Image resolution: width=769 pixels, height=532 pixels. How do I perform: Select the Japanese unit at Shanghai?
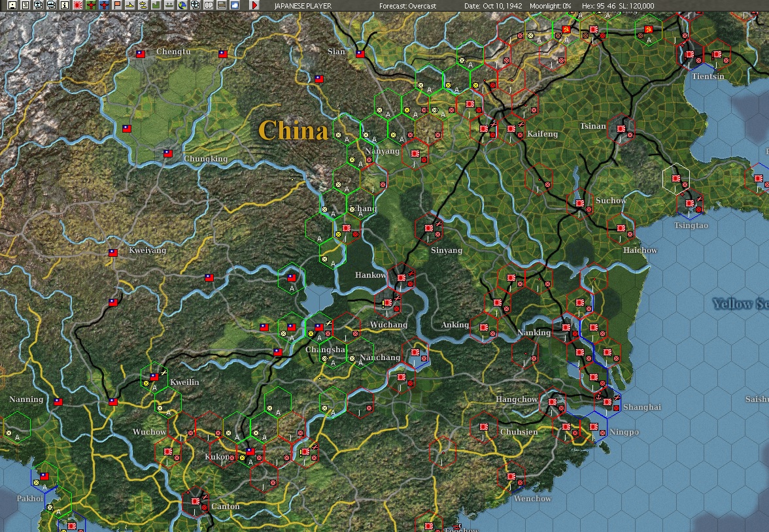point(607,402)
